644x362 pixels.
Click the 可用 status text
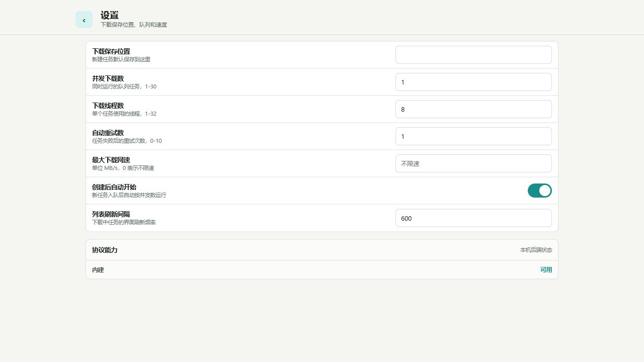(546, 270)
